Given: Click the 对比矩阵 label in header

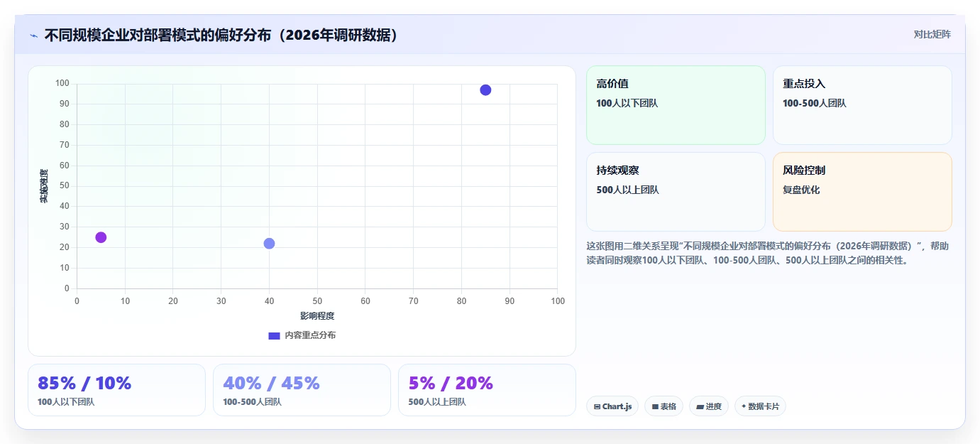Looking at the screenshot, I should point(932,34).
